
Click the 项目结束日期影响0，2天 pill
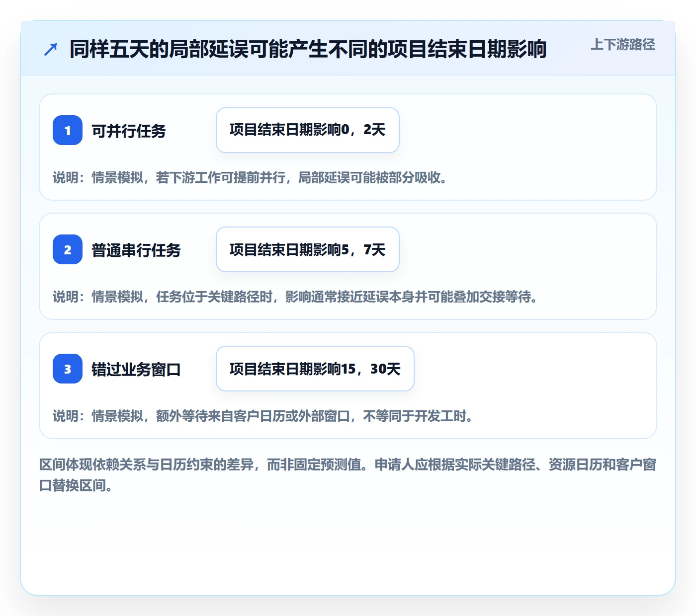308,130
